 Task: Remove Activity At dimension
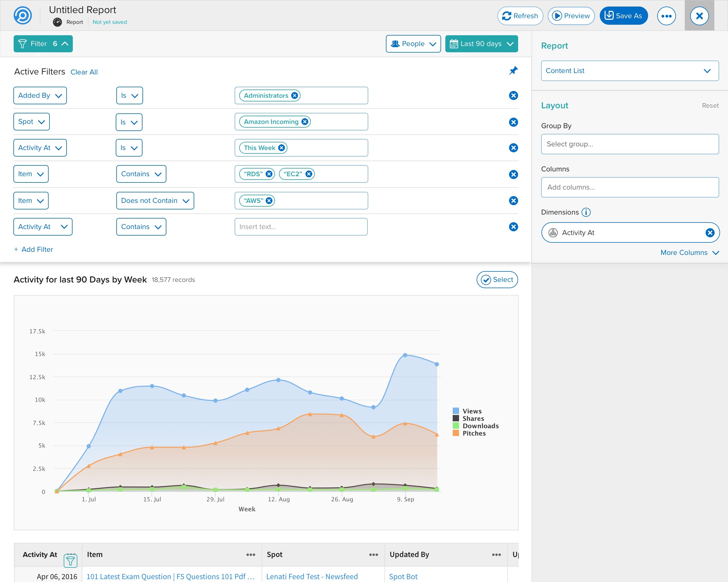[710, 232]
